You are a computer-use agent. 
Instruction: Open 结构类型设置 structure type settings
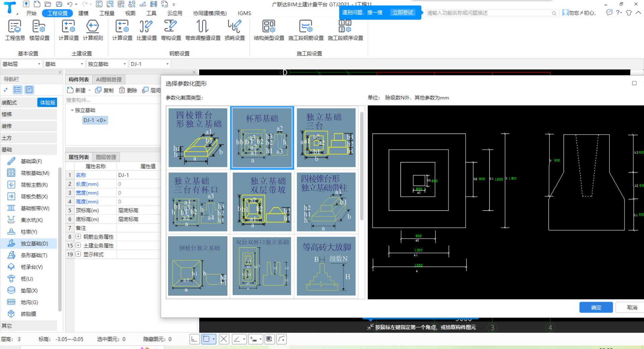(269, 30)
